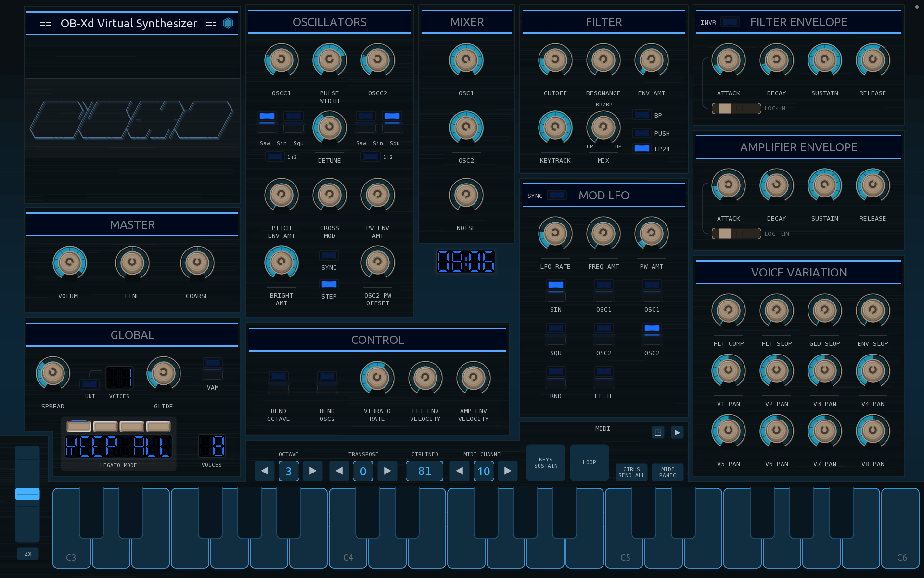Image resolution: width=924 pixels, height=578 pixels.
Task: Open the unison voices count display
Action: click(x=119, y=377)
